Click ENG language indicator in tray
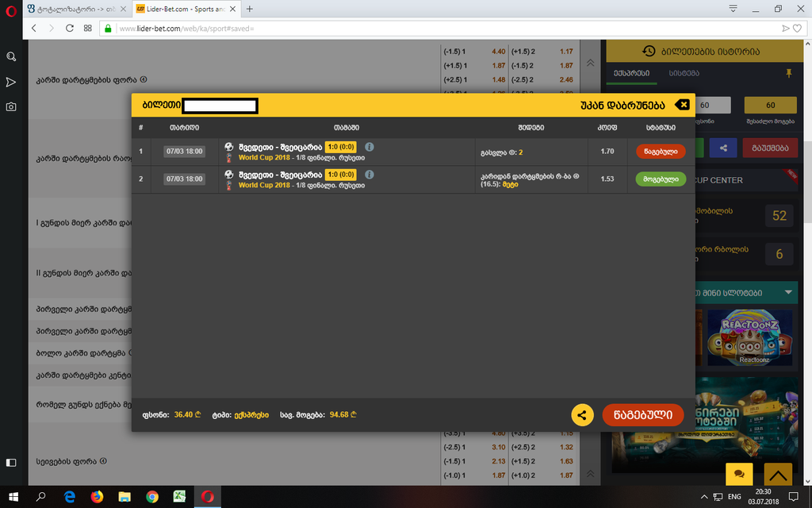 734,497
